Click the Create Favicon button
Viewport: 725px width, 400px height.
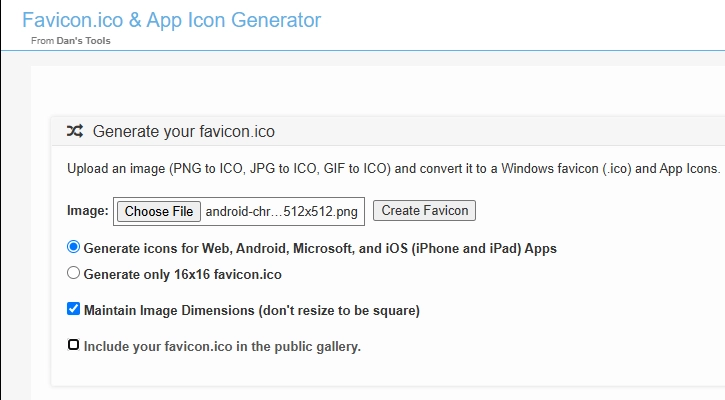pyautogui.click(x=424, y=210)
